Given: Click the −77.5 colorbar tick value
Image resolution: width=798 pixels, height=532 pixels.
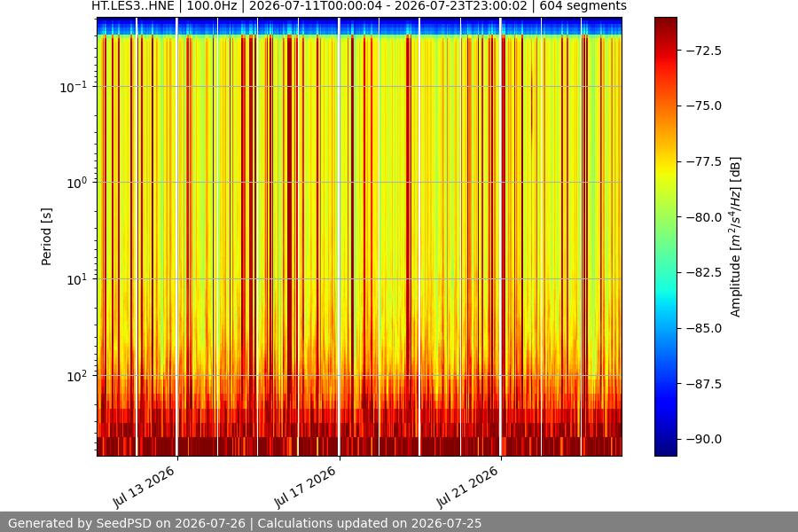Looking at the screenshot, I should click(x=703, y=161).
